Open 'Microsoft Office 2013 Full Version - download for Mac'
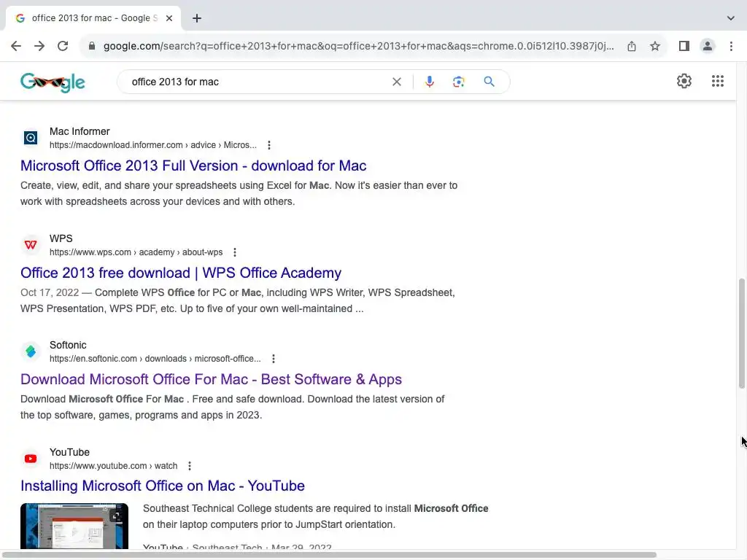Image resolution: width=747 pixels, height=560 pixels. (193, 166)
